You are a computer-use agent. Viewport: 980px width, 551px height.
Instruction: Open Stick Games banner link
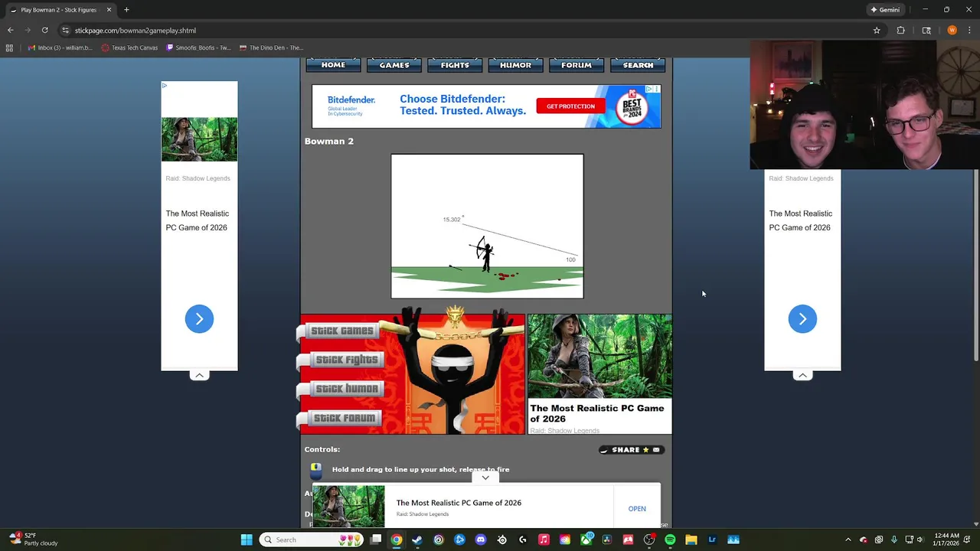tap(341, 331)
